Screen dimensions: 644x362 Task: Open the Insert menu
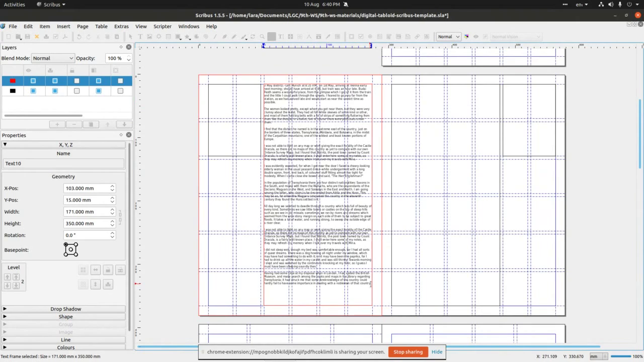[63, 26]
